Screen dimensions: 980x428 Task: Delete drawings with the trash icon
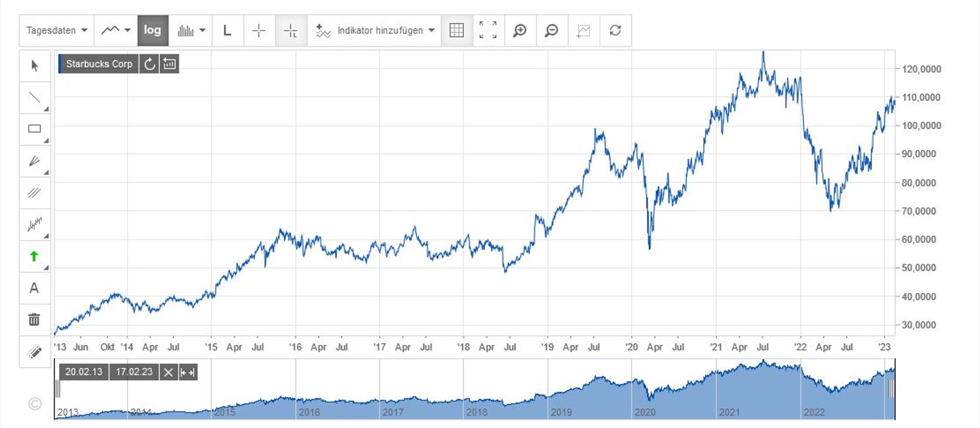tap(35, 320)
